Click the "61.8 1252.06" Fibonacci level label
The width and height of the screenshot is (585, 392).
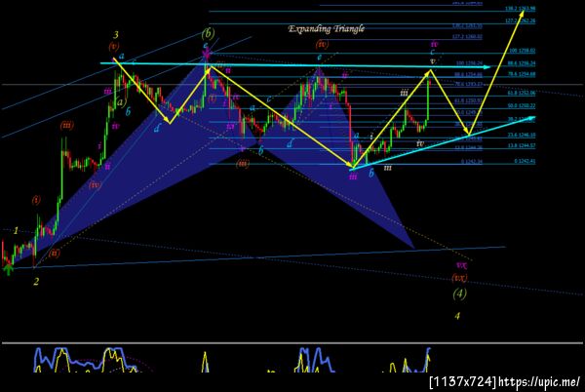522,93
